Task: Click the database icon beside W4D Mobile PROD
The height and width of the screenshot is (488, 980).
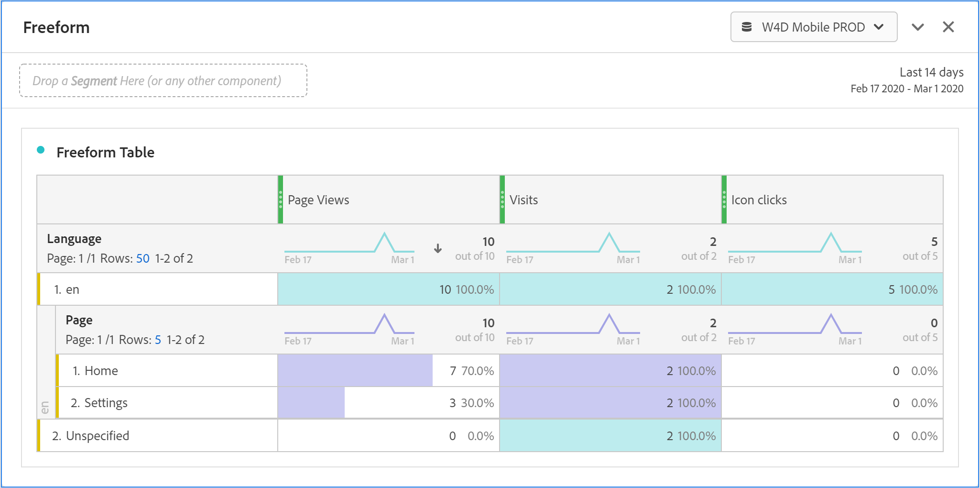Action: 746,27
